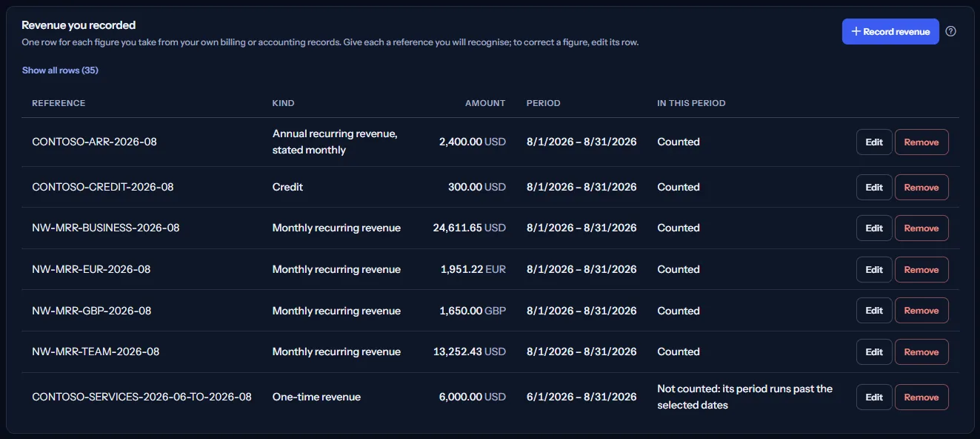Viewport: 980px width, 439px height.
Task: Click the 1,951.22 EUR amount
Action: coord(473,269)
